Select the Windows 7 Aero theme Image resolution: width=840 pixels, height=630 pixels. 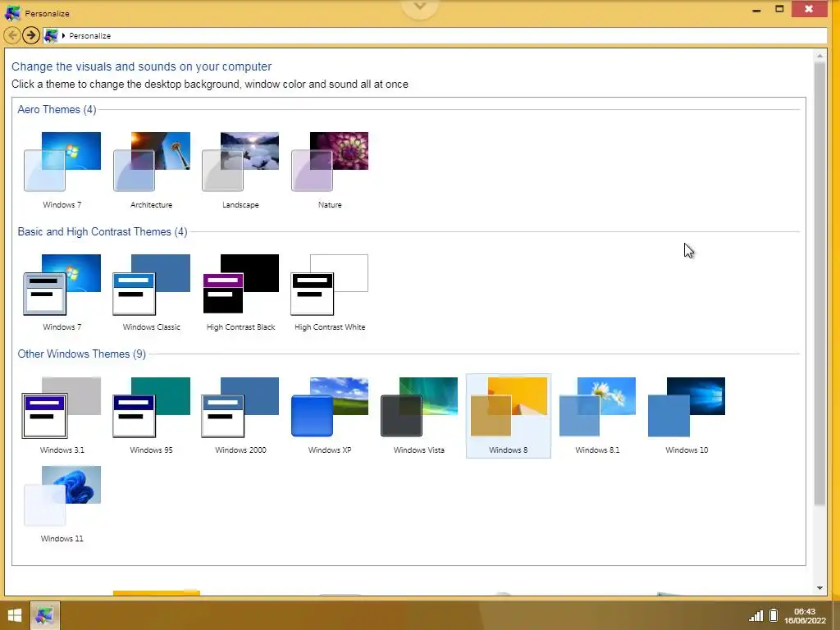62,170
